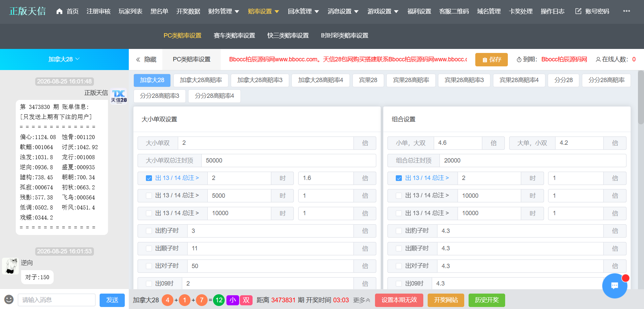
Task: Click the user icon before 在线人数
Action: 598,60
